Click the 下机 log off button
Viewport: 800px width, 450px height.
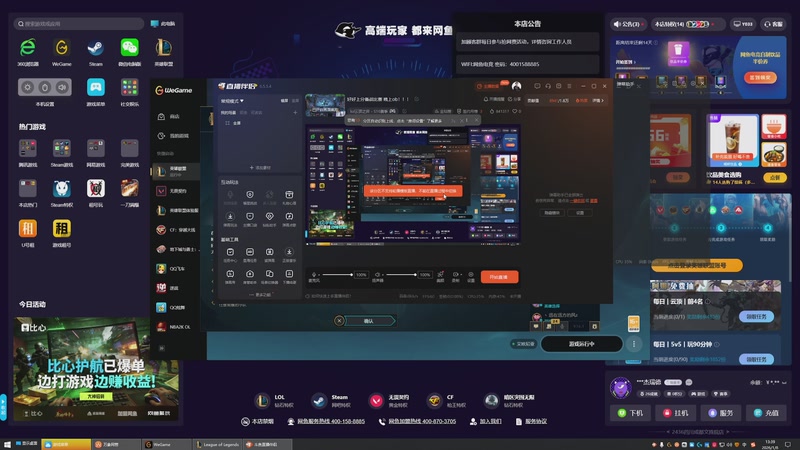pos(631,413)
